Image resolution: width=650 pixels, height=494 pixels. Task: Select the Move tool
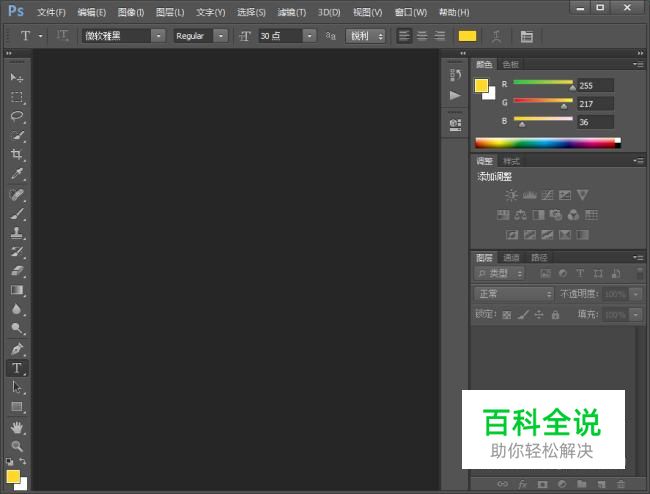pyautogui.click(x=17, y=78)
